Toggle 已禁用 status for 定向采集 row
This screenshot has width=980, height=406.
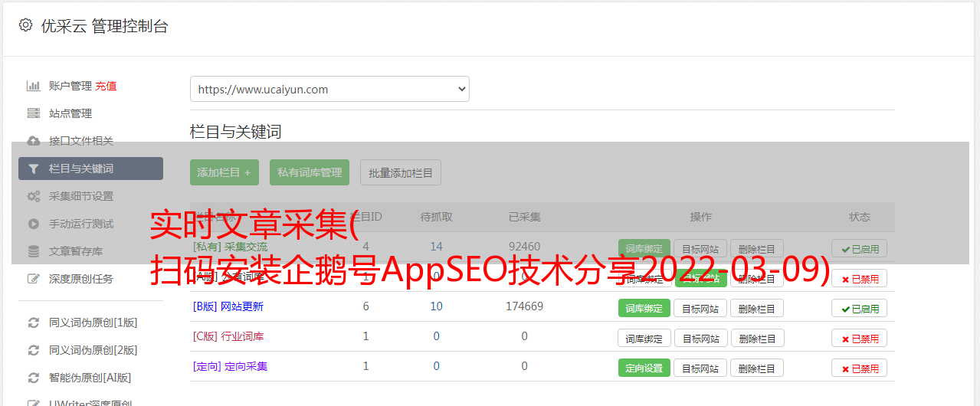click(860, 368)
